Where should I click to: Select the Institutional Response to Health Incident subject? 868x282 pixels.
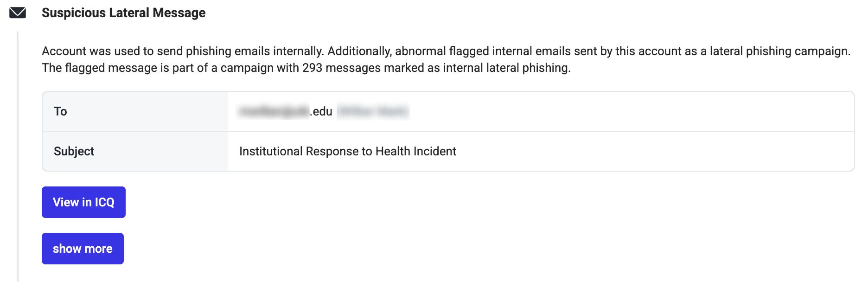348,151
